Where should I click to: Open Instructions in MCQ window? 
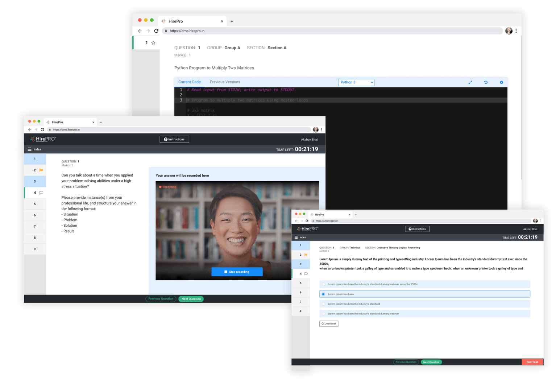tap(417, 229)
